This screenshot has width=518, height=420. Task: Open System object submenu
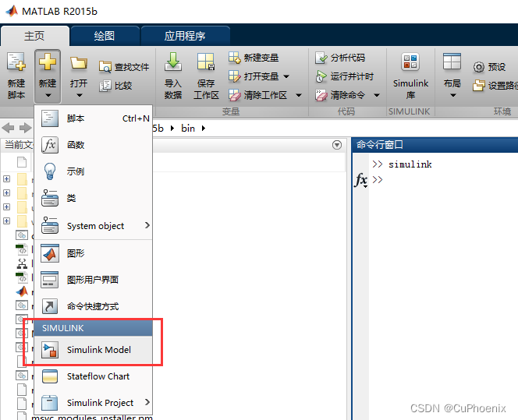point(94,226)
